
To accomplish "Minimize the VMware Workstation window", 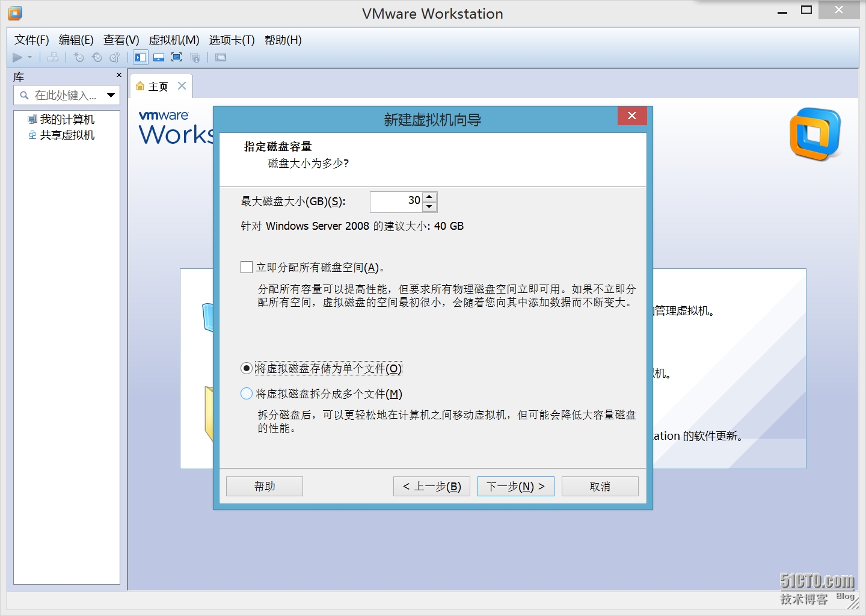I will point(782,11).
